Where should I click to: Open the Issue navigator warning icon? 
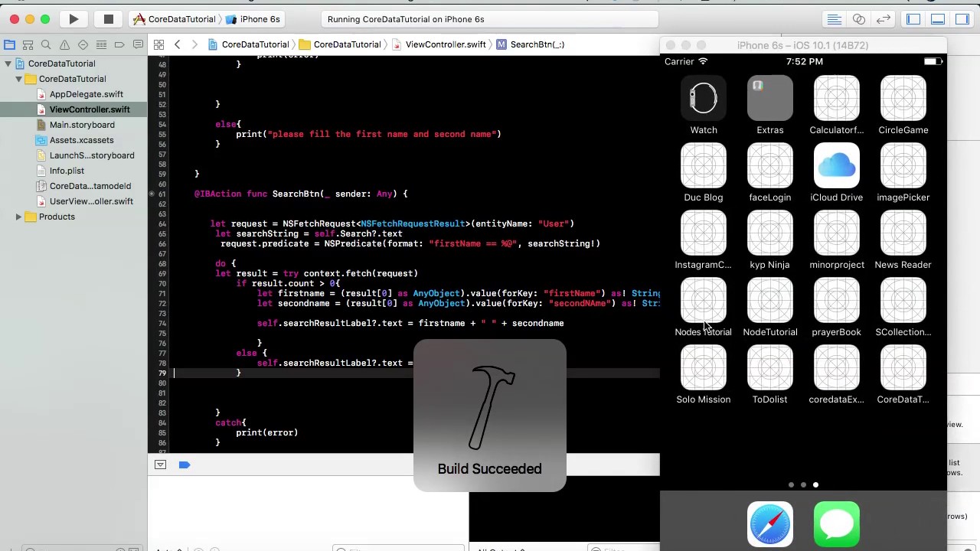click(64, 45)
